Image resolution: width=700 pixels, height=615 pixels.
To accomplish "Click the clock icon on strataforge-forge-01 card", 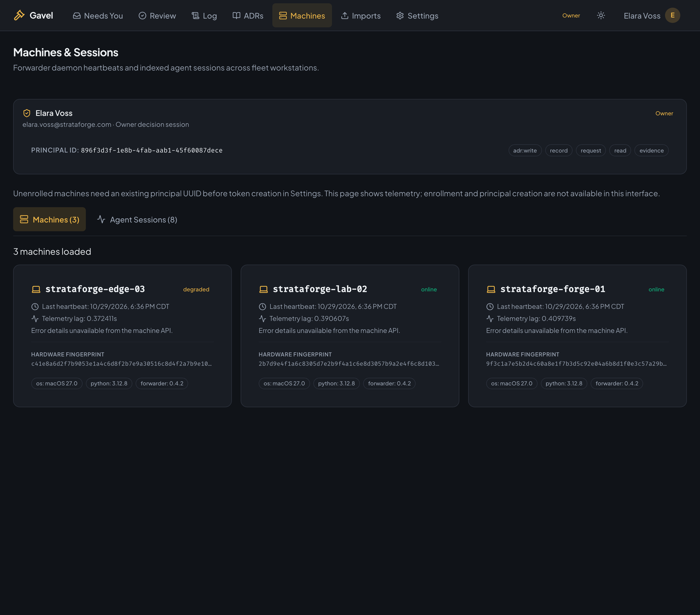I will tap(490, 307).
